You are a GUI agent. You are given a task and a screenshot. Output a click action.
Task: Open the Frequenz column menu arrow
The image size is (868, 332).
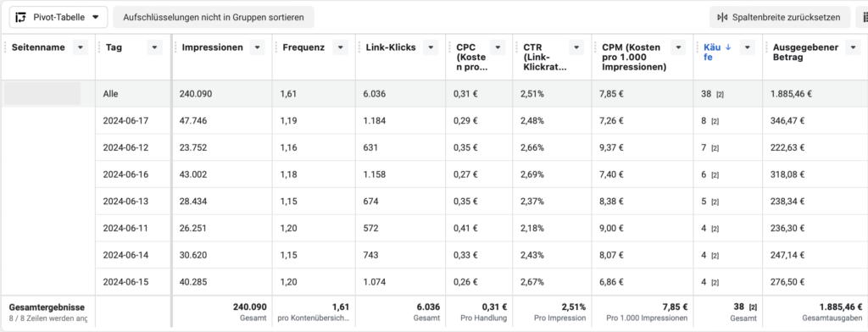[x=340, y=47]
